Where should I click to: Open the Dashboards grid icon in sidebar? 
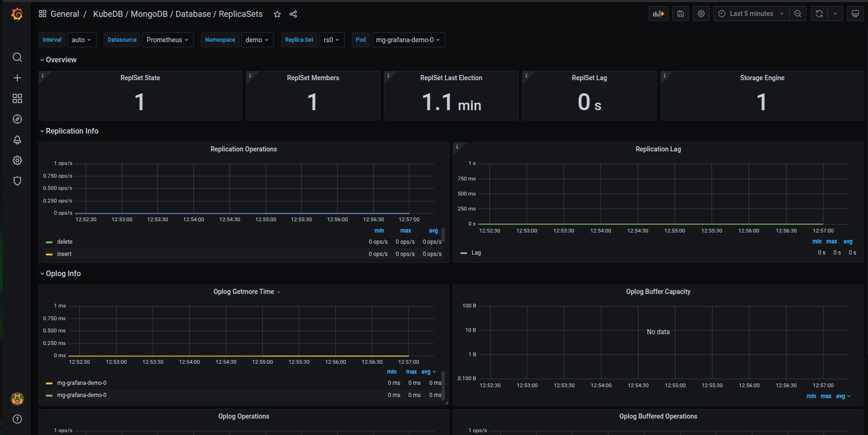coord(17,98)
